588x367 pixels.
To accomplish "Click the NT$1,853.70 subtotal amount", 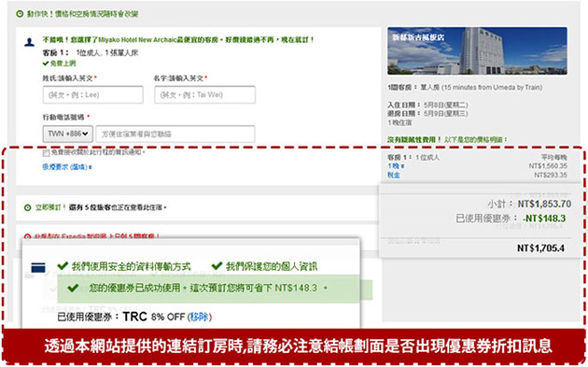I will pyautogui.click(x=544, y=204).
